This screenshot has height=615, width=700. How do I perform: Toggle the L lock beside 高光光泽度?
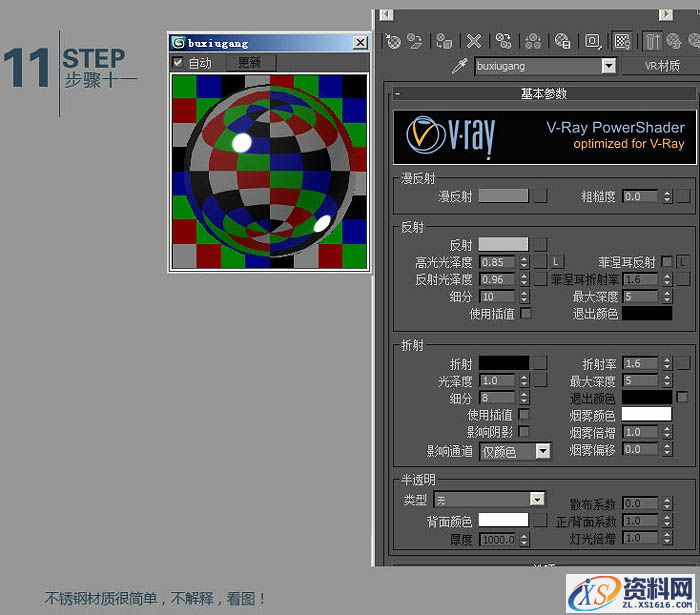click(x=556, y=262)
